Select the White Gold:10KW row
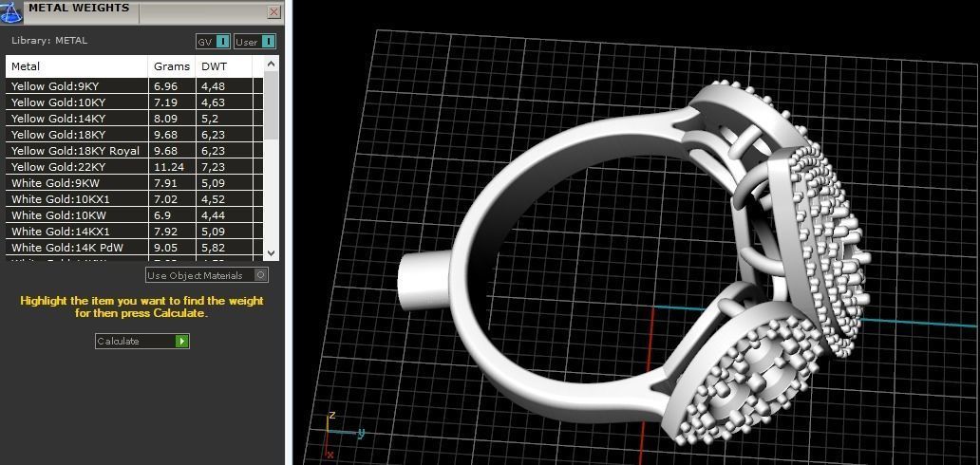The height and width of the screenshot is (465, 980). (x=135, y=215)
